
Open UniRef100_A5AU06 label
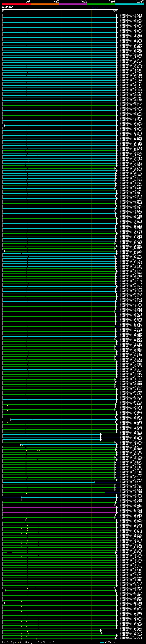[131, 63]
